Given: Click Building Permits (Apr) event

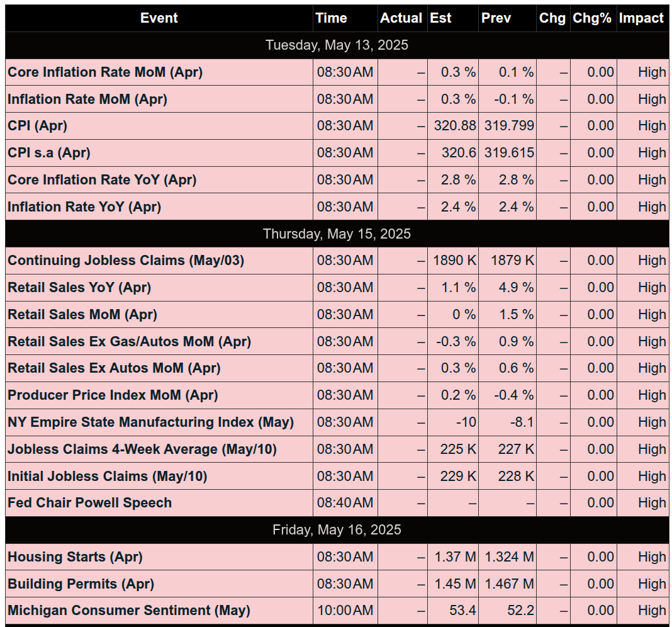Looking at the screenshot, I should (81, 584).
